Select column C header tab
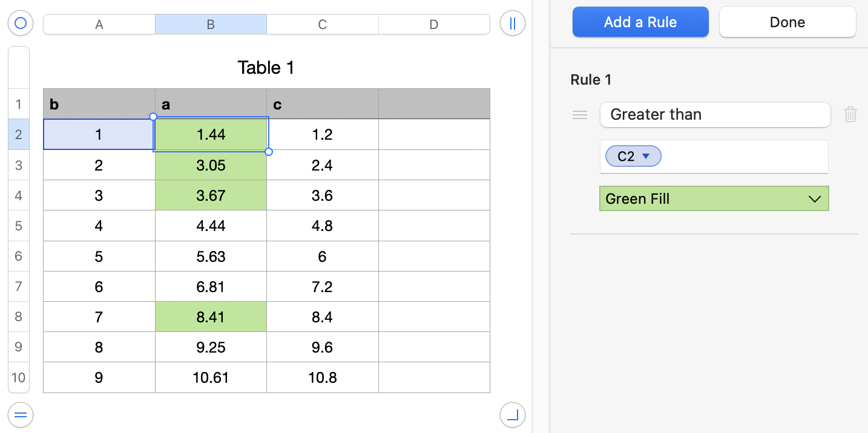Viewport: 868px width, 433px height. click(x=323, y=24)
